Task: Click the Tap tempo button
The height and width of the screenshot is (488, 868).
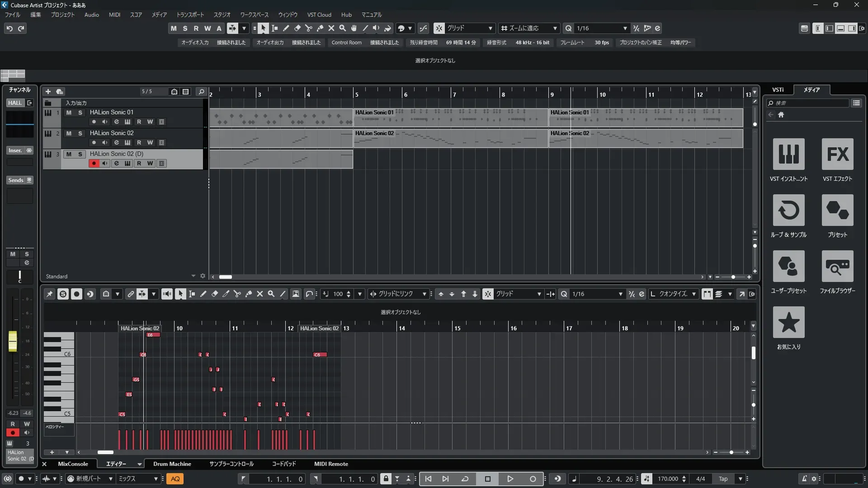Action: tap(723, 479)
